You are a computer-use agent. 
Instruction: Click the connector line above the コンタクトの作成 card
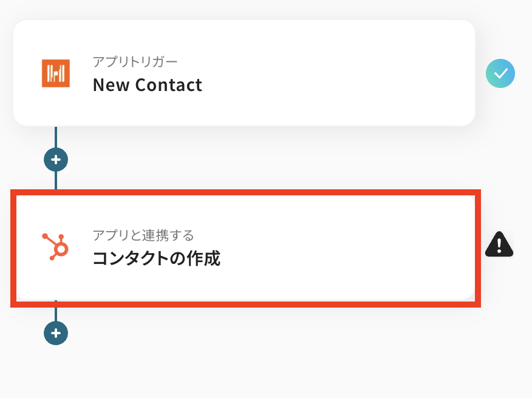56,180
